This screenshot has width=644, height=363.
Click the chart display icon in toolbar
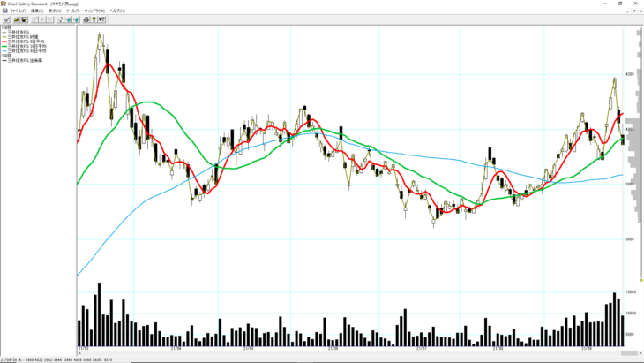click(5, 19)
